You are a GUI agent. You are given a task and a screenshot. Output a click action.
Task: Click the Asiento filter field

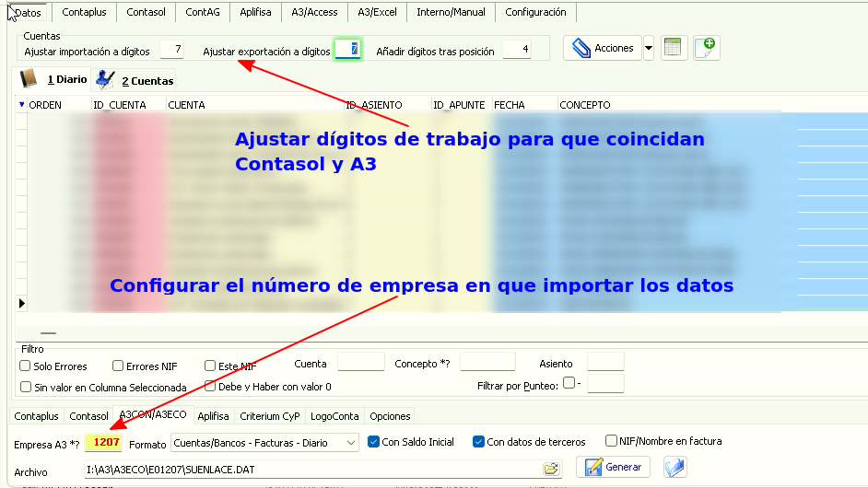tap(605, 362)
